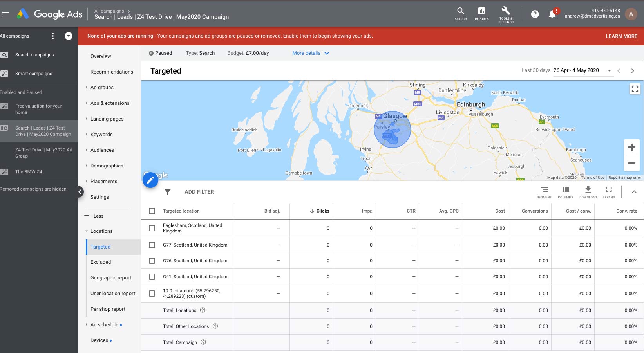This screenshot has height=353, width=644.
Task: Open User location report
Action: (x=113, y=294)
